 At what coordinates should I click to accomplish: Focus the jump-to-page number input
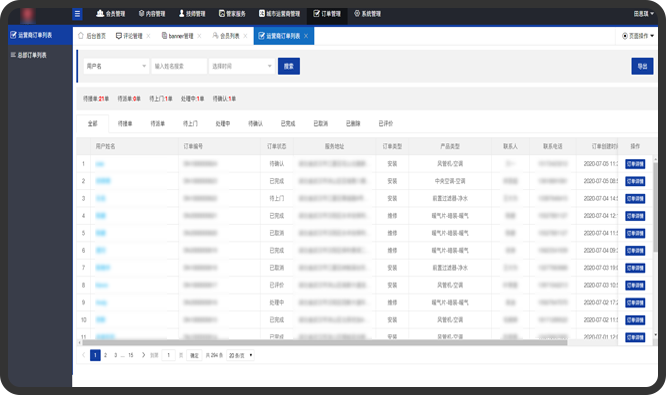(x=169, y=355)
